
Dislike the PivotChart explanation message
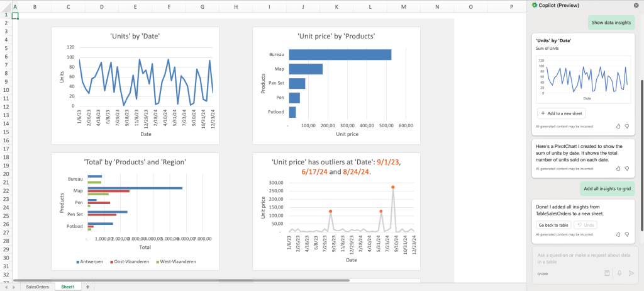(x=627, y=169)
